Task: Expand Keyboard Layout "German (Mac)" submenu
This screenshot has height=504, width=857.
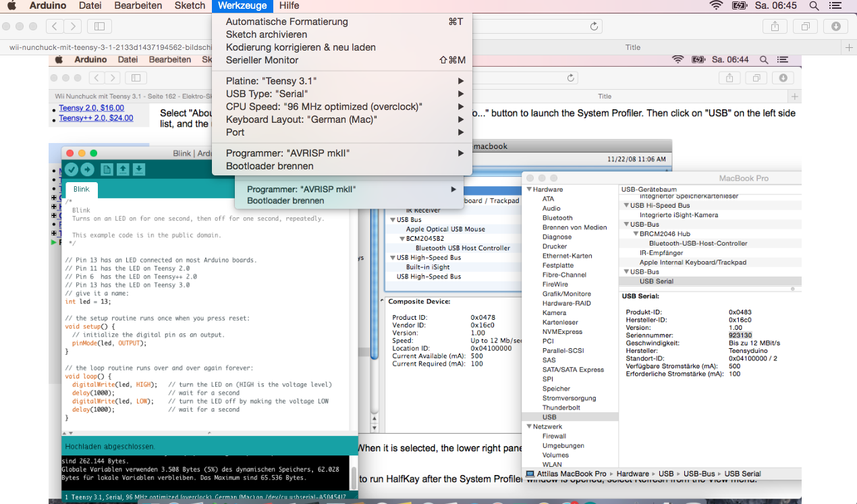Action: point(342,119)
